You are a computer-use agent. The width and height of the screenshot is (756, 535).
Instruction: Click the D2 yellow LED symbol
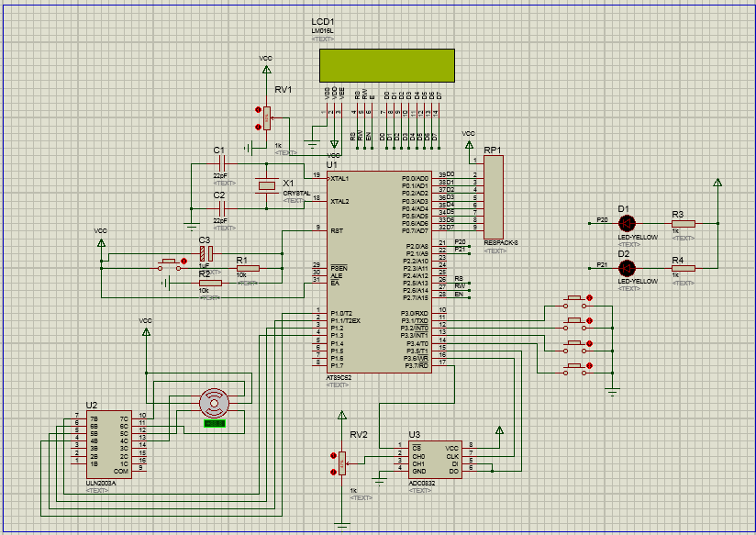pos(627,268)
